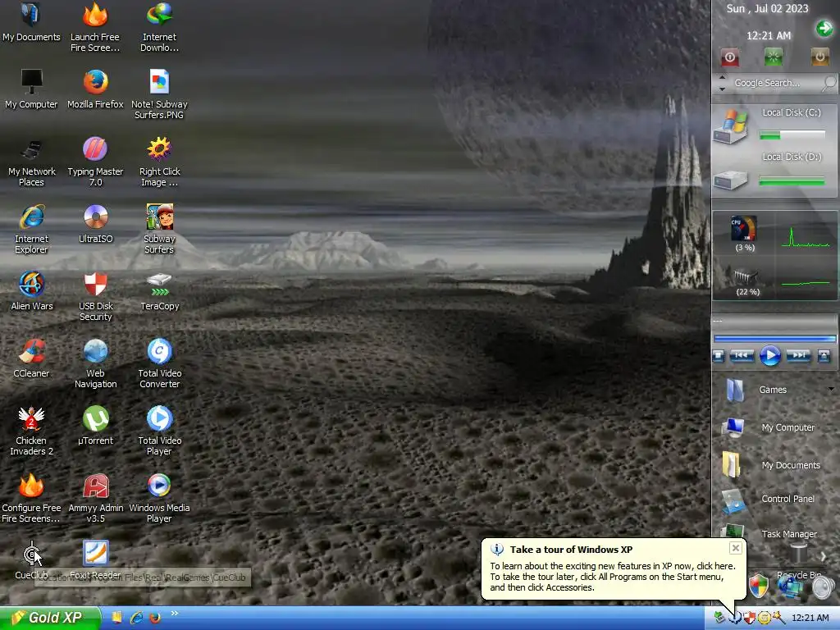The width and height of the screenshot is (840, 630).
Task: Open UltraISO desktop icon
Action: click(95, 224)
